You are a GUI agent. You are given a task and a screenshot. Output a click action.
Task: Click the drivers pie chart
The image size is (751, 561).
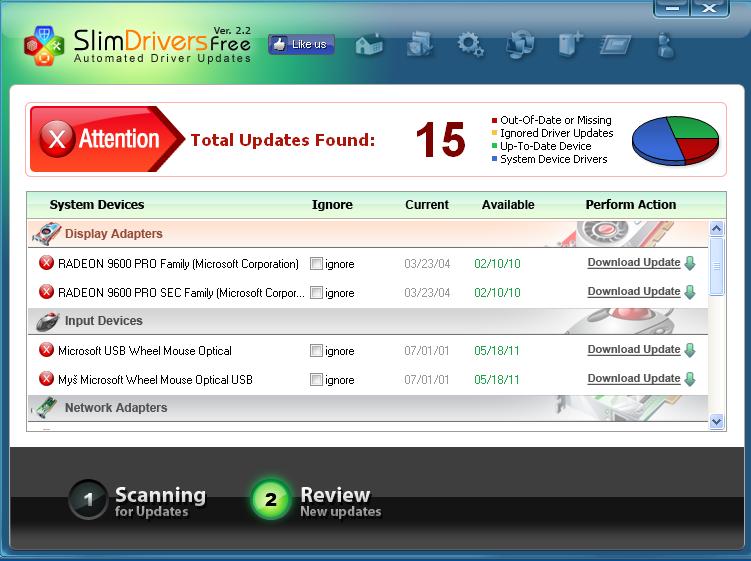pyautogui.click(x=675, y=140)
